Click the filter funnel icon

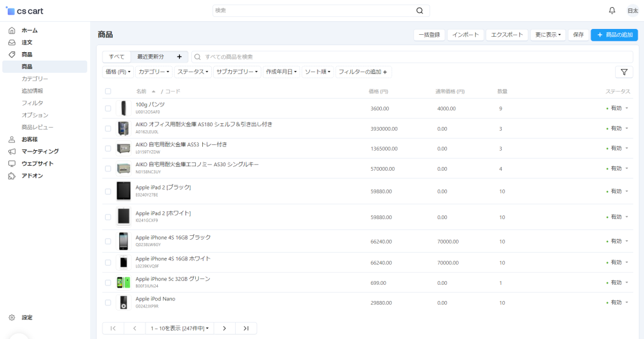[624, 72]
